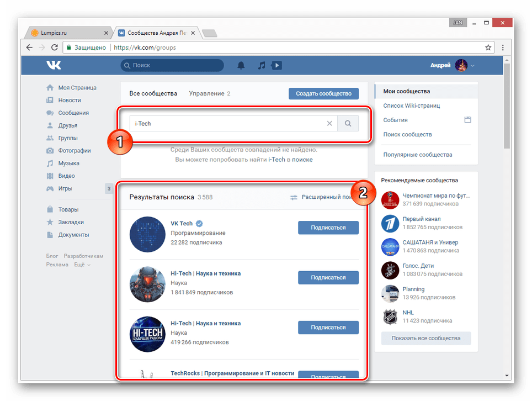Screen dimensions: 532x401
Task: Open Расширенный поиск filter options
Action: point(321,197)
